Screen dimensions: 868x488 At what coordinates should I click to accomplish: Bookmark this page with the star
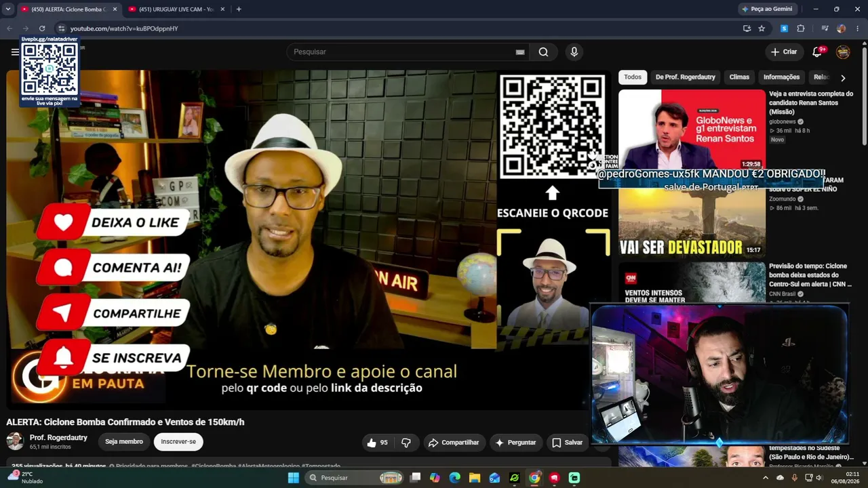[x=762, y=28]
